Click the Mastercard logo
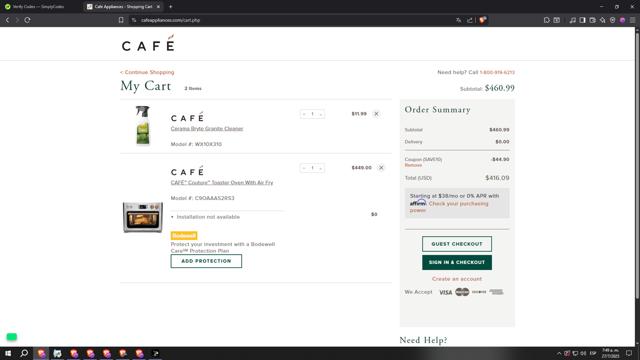This screenshot has height=360, width=640. click(x=462, y=292)
